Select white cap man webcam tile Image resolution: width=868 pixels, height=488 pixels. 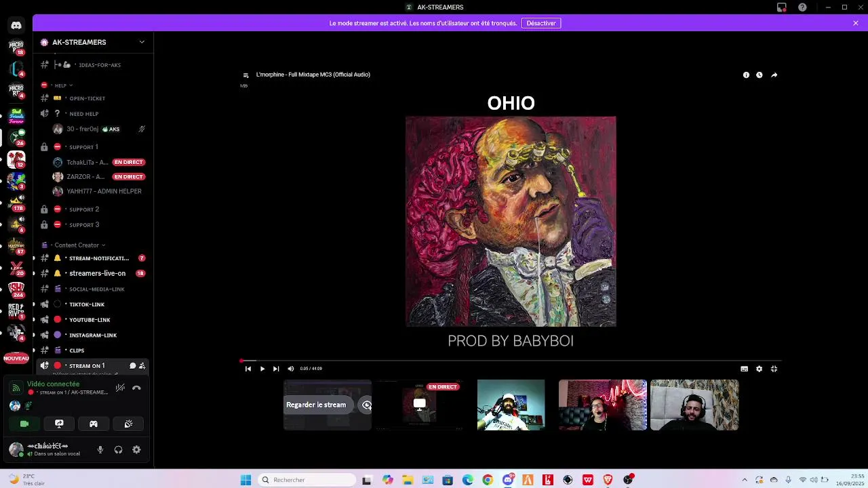pyautogui.click(x=511, y=405)
